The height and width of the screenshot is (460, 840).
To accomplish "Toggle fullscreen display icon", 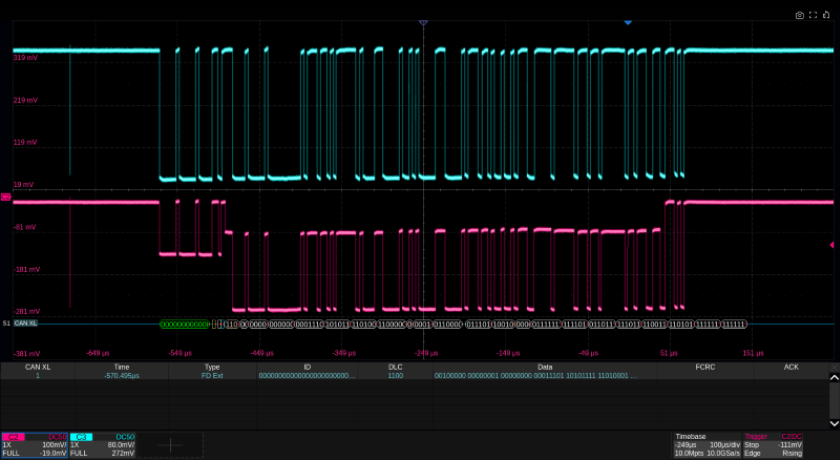I will pos(811,15).
